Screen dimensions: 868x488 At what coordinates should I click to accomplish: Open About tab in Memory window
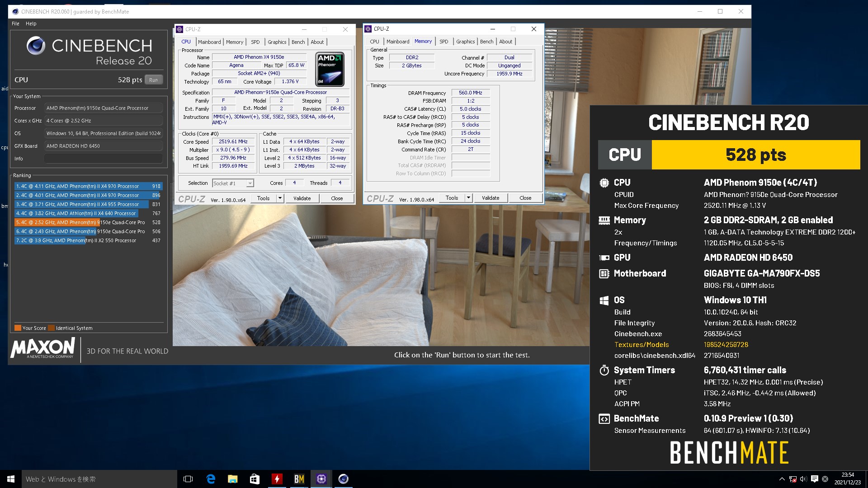point(505,42)
